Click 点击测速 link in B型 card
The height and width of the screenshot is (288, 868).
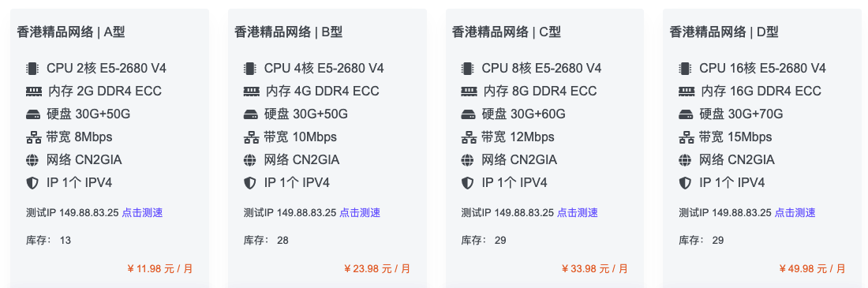click(x=360, y=213)
